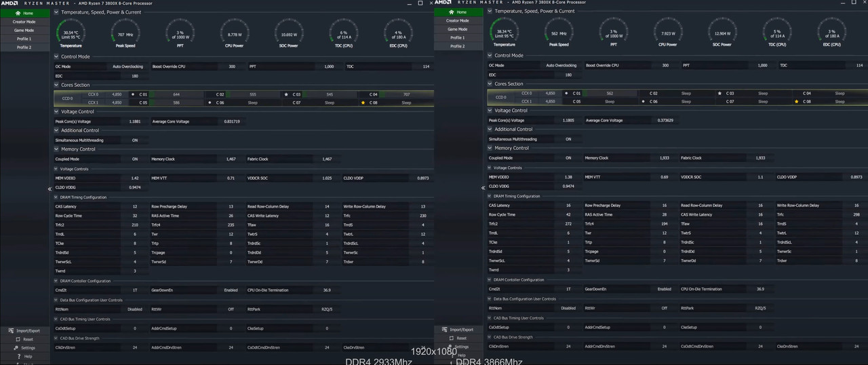
Task: Collapse DRAM Timing Configuration in left window
Action: coord(56,197)
